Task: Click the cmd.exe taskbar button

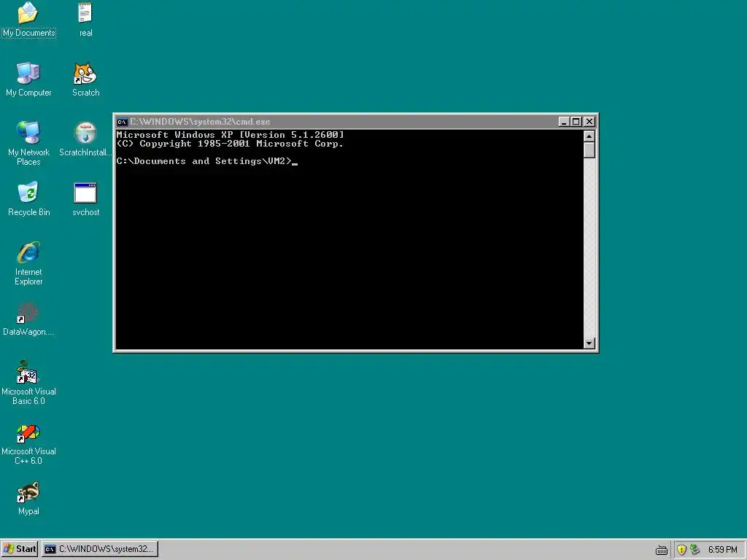Action: (99, 549)
